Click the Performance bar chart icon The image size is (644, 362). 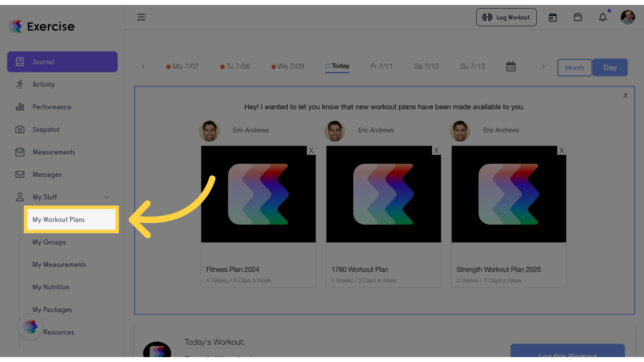coord(20,107)
